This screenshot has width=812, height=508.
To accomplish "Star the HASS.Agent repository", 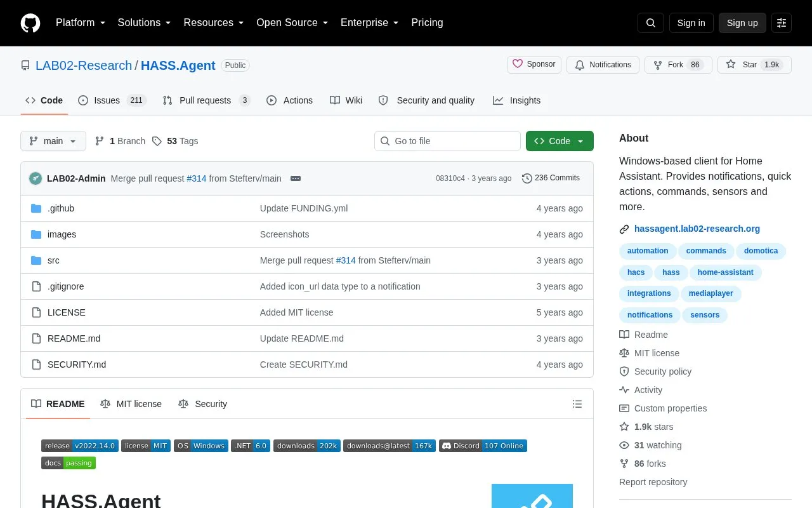I will point(754,65).
